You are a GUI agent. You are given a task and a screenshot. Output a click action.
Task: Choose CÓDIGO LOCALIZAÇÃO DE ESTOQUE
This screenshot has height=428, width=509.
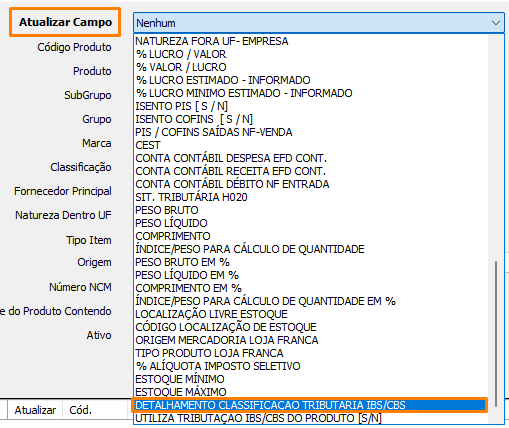[311, 327]
